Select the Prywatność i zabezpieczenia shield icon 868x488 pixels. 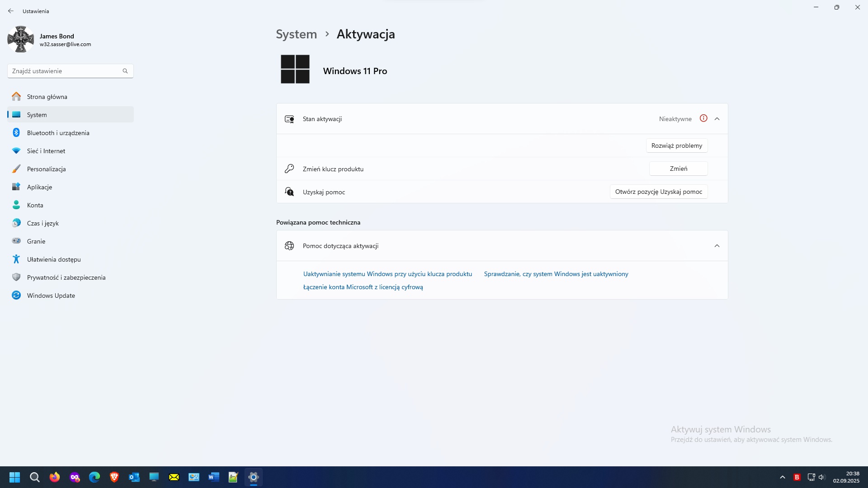[16, 277]
